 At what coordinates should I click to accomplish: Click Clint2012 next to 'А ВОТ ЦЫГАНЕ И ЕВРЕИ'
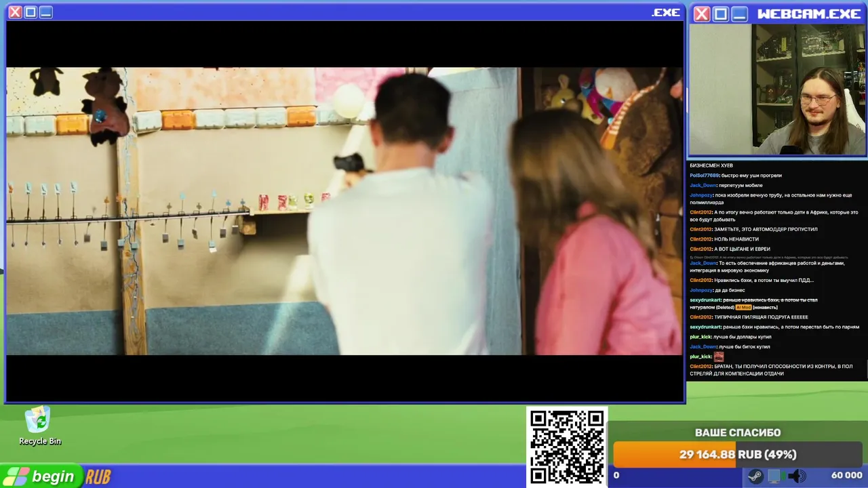pyautogui.click(x=701, y=249)
